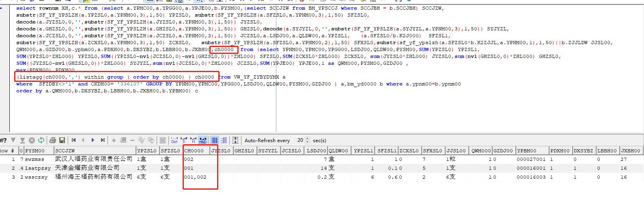This screenshot has height=203, width=644.
Task: Select the Def column header display mode
Action: coord(174,140)
